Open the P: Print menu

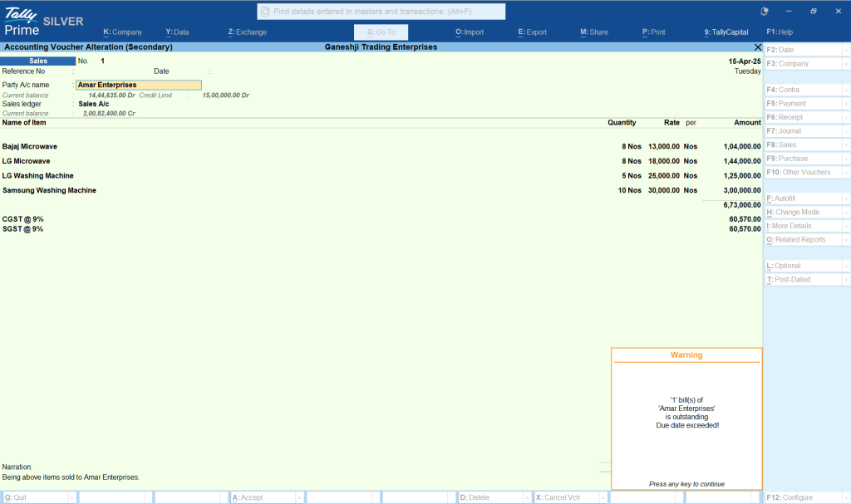click(x=654, y=32)
